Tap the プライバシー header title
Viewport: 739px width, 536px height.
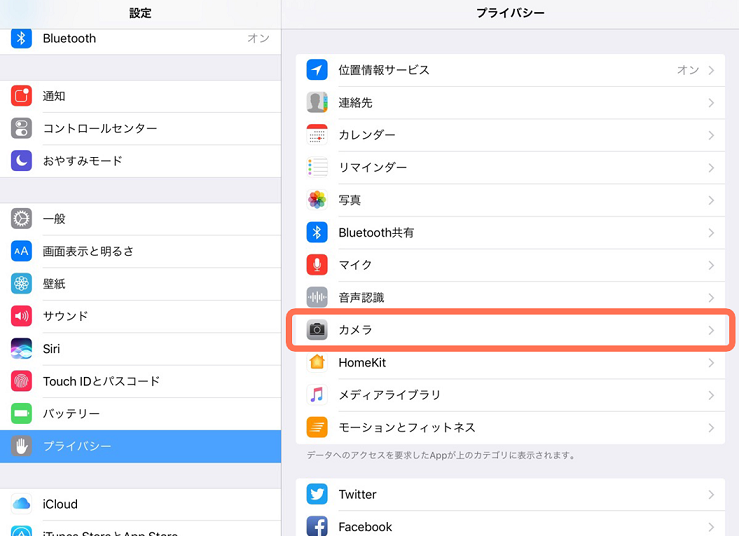pos(510,13)
